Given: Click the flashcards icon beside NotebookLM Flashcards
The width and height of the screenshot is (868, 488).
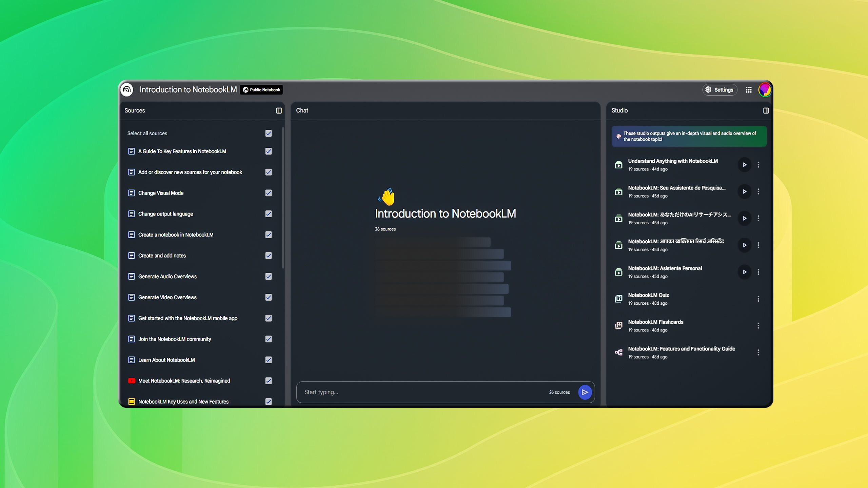Looking at the screenshot, I should pos(619,325).
